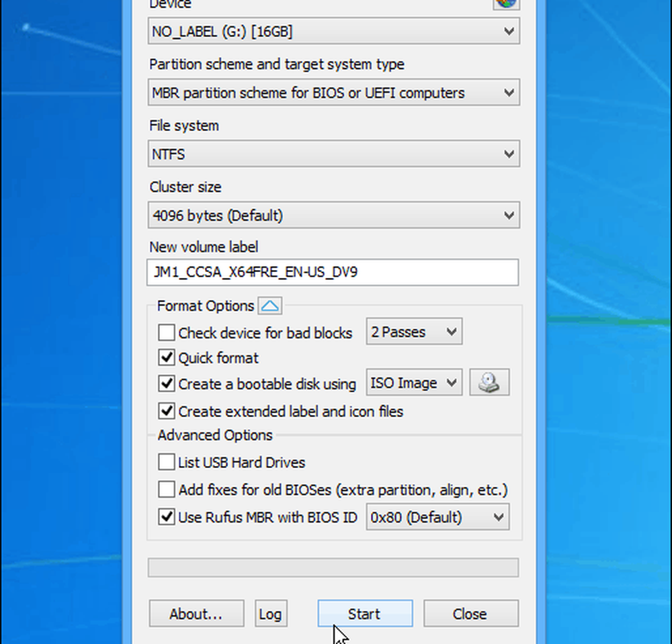Uncheck Use Rufus MBR with BIOS ID
672x644 pixels.
pyautogui.click(x=166, y=517)
